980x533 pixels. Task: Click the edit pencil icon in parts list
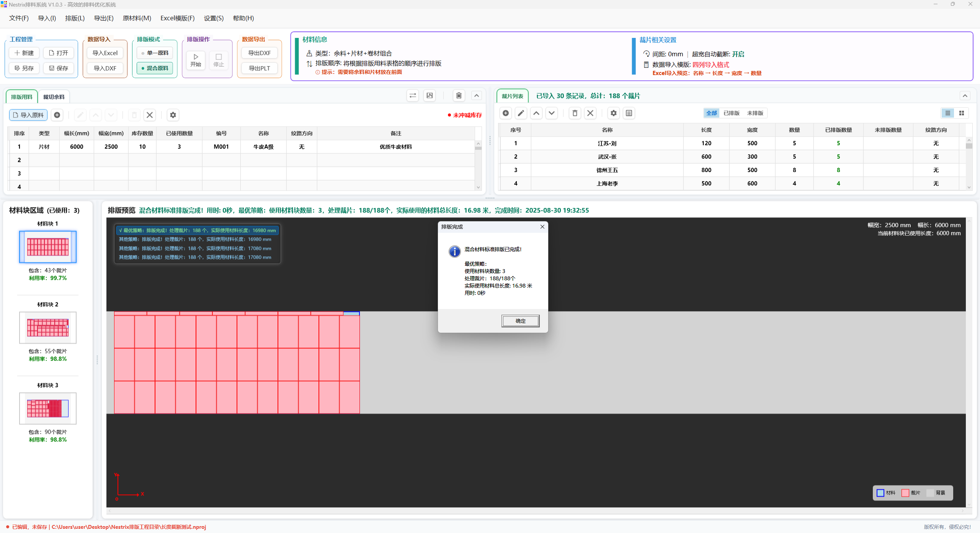(x=521, y=113)
